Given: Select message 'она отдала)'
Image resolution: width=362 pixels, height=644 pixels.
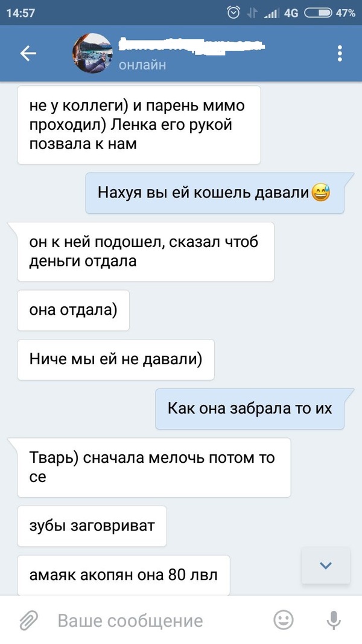Looking at the screenshot, I should point(74,310).
